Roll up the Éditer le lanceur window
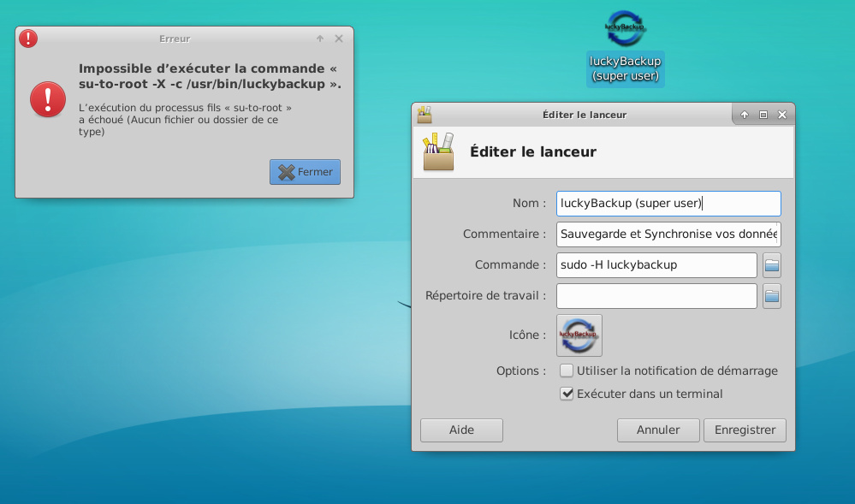The image size is (855, 504). point(745,115)
